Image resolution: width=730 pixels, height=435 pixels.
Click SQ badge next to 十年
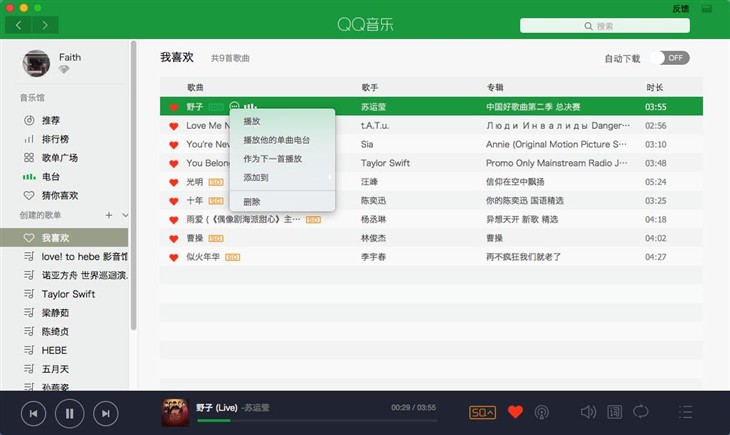tap(216, 201)
